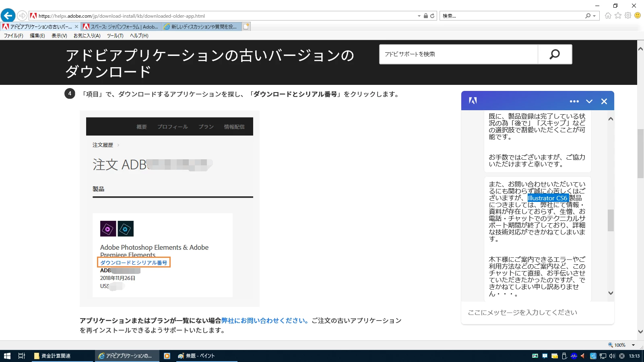Open the search provider dropdown arrow
The image size is (644, 362).
[x=595, y=16]
